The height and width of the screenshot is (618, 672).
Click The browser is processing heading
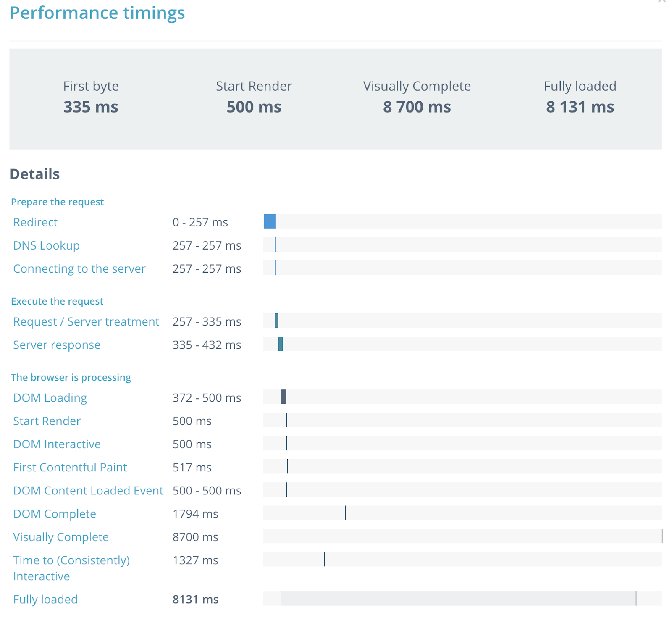click(71, 378)
